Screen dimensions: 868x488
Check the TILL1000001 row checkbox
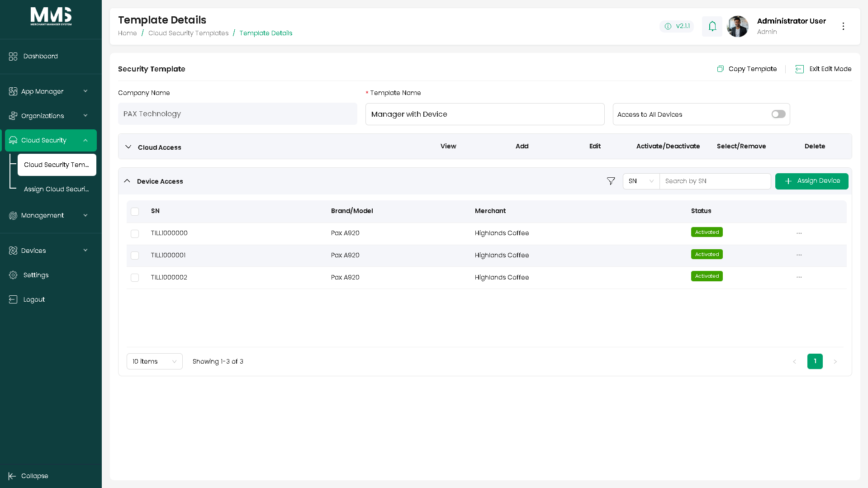pos(135,256)
